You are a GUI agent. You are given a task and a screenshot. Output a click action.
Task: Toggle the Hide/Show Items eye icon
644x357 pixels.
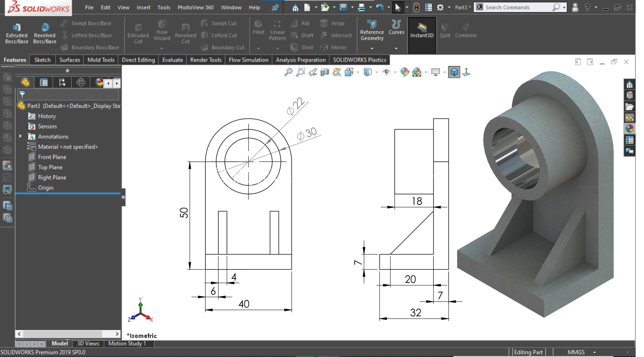coord(386,72)
